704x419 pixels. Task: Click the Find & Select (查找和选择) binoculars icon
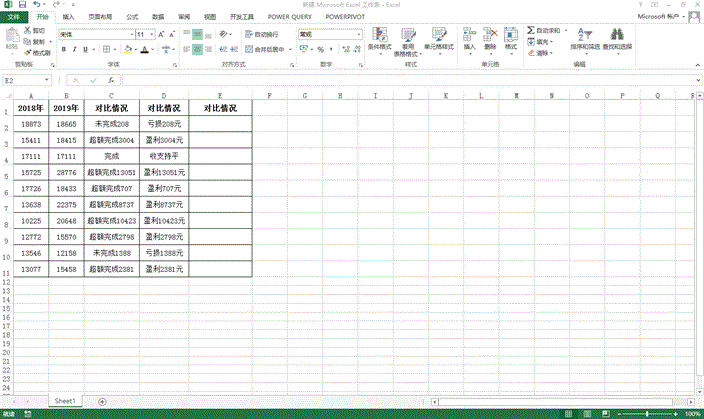(x=616, y=40)
